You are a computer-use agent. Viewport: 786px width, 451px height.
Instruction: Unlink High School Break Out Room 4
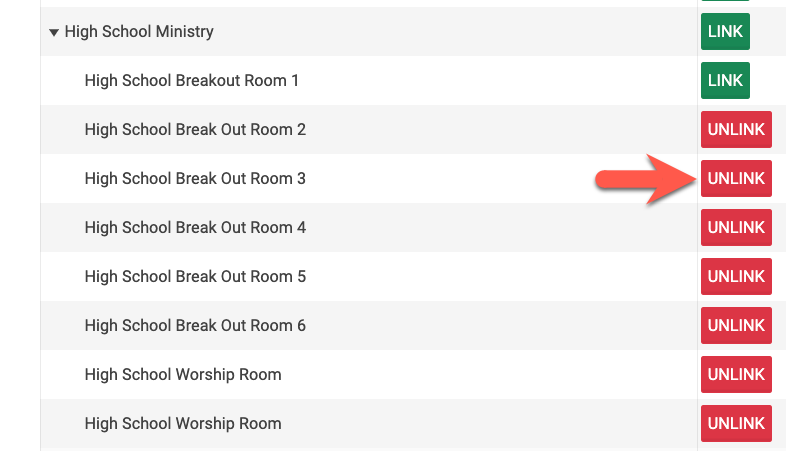pos(736,227)
